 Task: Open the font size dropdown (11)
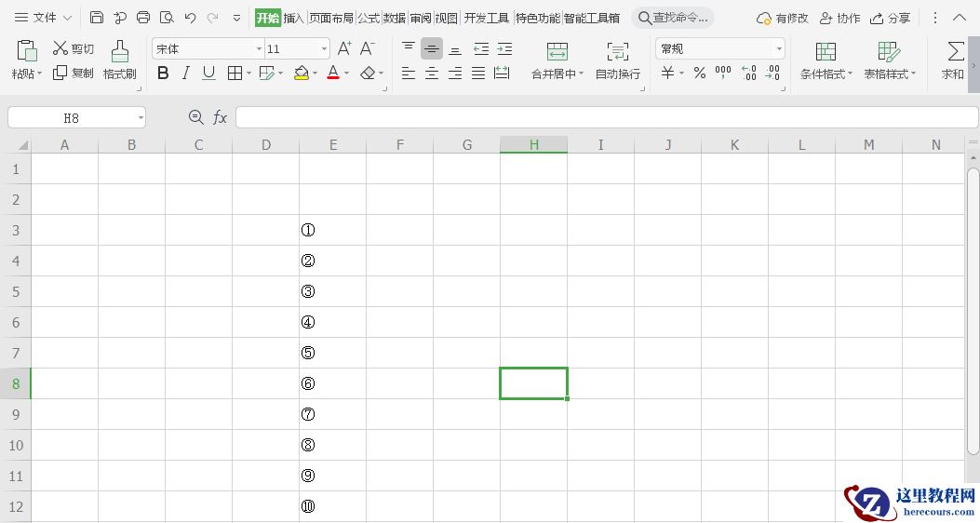click(325, 48)
